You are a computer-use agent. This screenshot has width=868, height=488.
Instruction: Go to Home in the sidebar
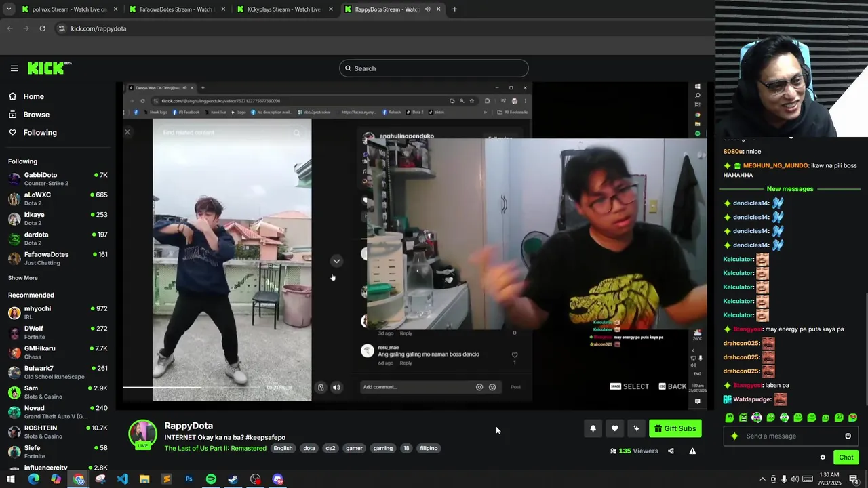click(33, 96)
